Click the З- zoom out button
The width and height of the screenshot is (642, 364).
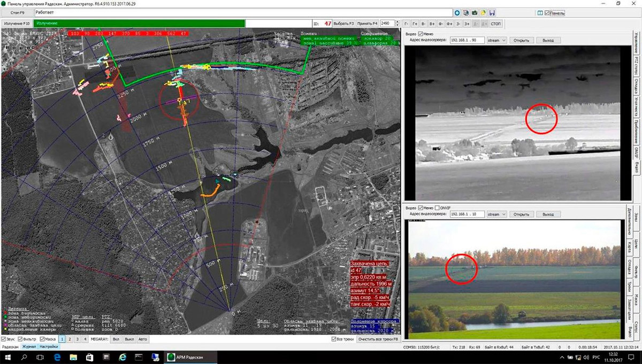coord(458,24)
